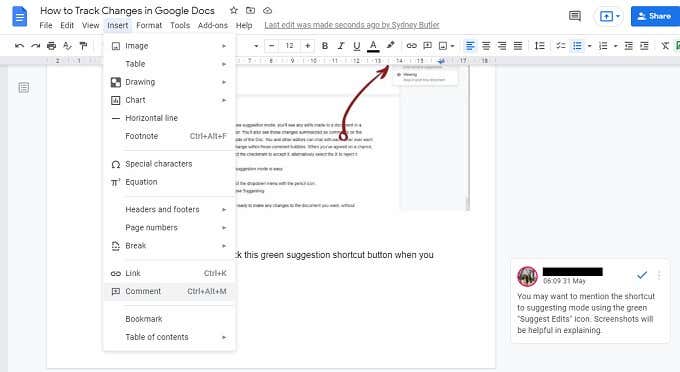Toggle bold formatting

click(x=324, y=46)
